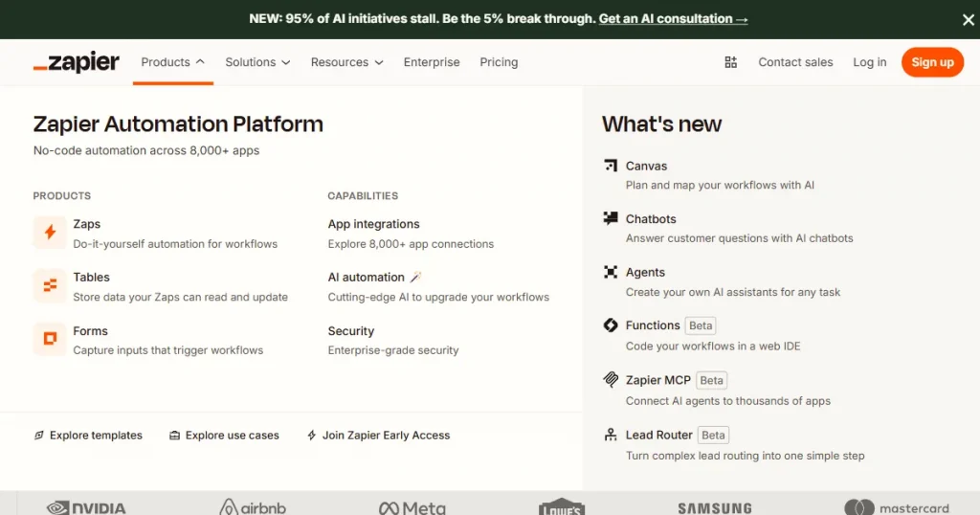Click 'Capture inputs that trigger workflows' text
This screenshot has height=515, width=980.
pyautogui.click(x=168, y=350)
